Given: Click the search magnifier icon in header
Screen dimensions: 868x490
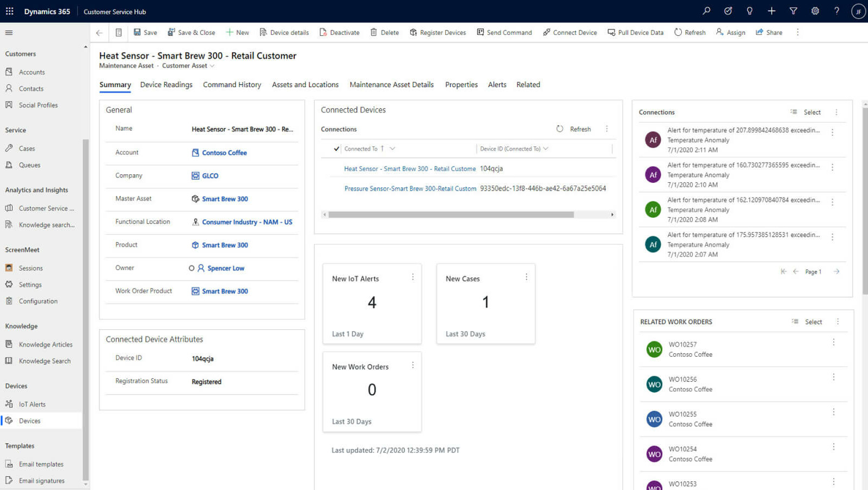Looking at the screenshot, I should (x=706, y=11).
